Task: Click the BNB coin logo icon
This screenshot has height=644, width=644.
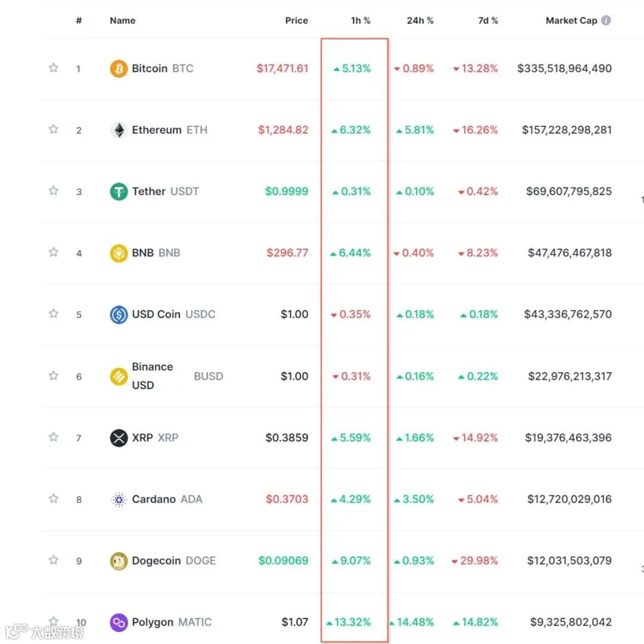Action: click(x=119, y=253)
